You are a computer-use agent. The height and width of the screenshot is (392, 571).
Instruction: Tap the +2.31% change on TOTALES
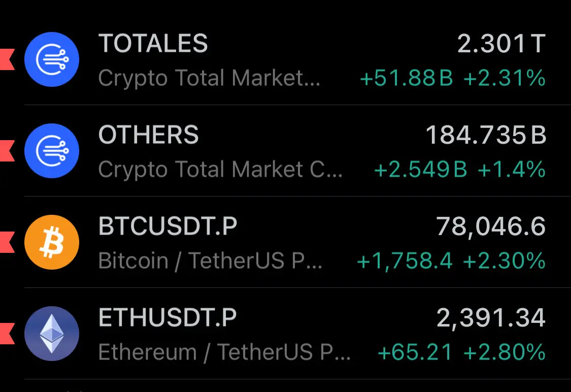pos(505,78)
